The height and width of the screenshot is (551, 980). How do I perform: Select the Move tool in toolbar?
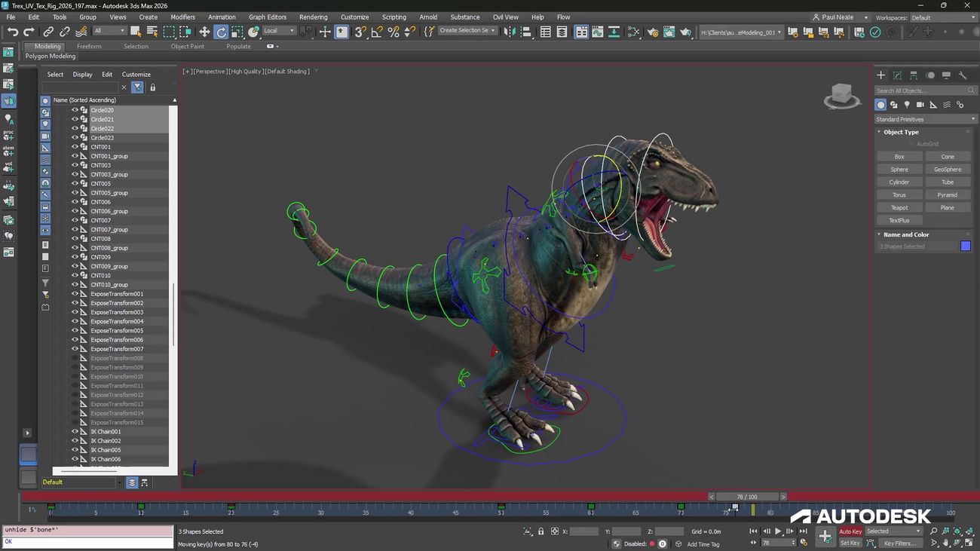204,32
